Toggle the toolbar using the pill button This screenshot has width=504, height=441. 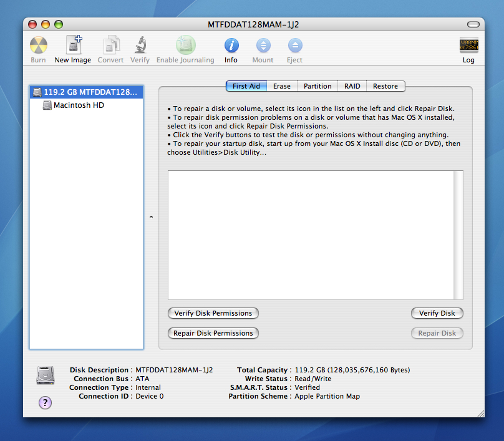coord(473,24)
